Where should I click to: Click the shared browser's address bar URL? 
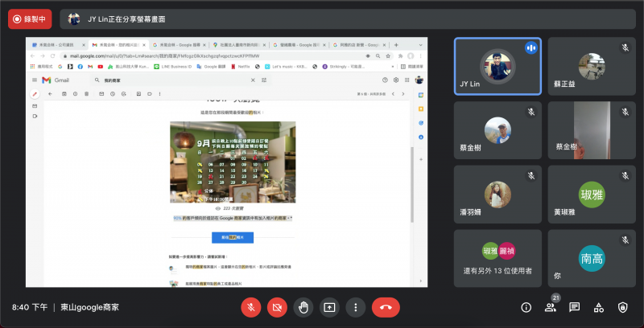(164, 55)
